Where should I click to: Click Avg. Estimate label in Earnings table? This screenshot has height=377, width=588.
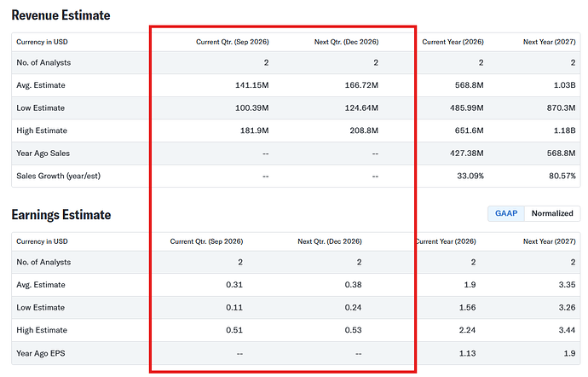[41, 285]
